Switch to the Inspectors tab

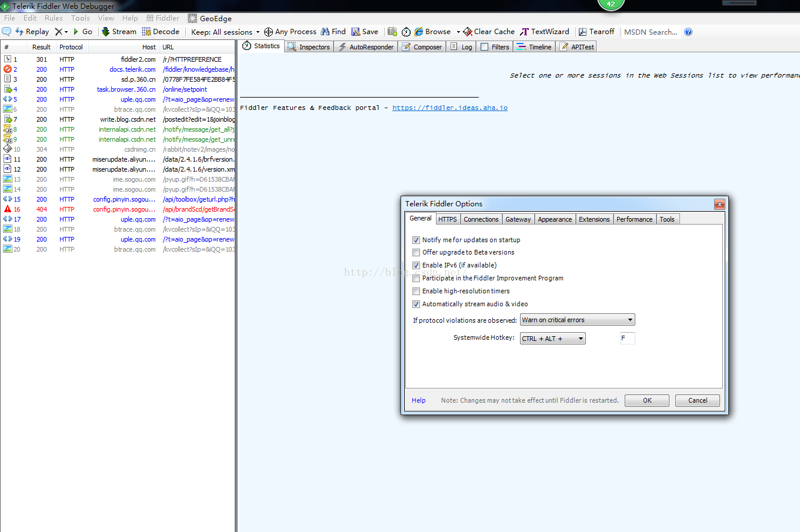[309, 47]
